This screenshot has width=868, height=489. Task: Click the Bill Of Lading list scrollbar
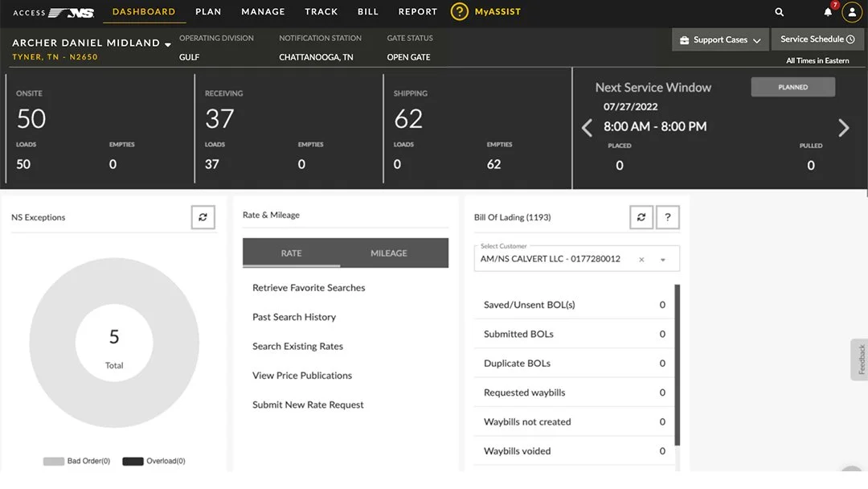[677, 365]
